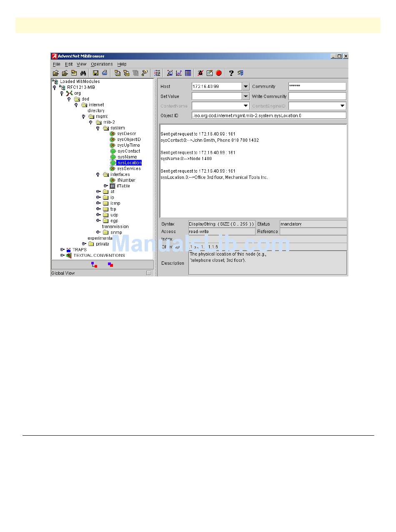This screenshot has height=532, width=396.
Task: Open the Host dropdown arrow
Action: (x=246, y=87)
